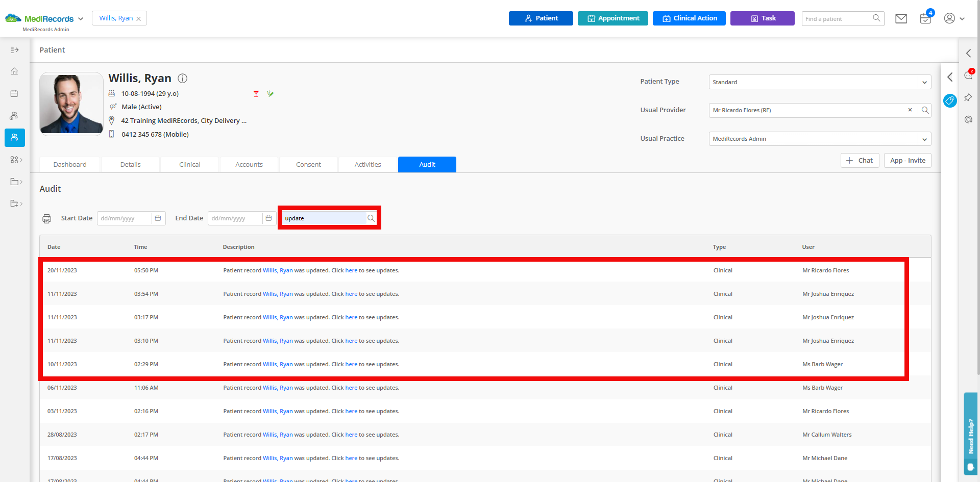Click the print icon in the Audit section
Image resolution: width=980 pixels, height=482 pixels.
coord(46,218)
